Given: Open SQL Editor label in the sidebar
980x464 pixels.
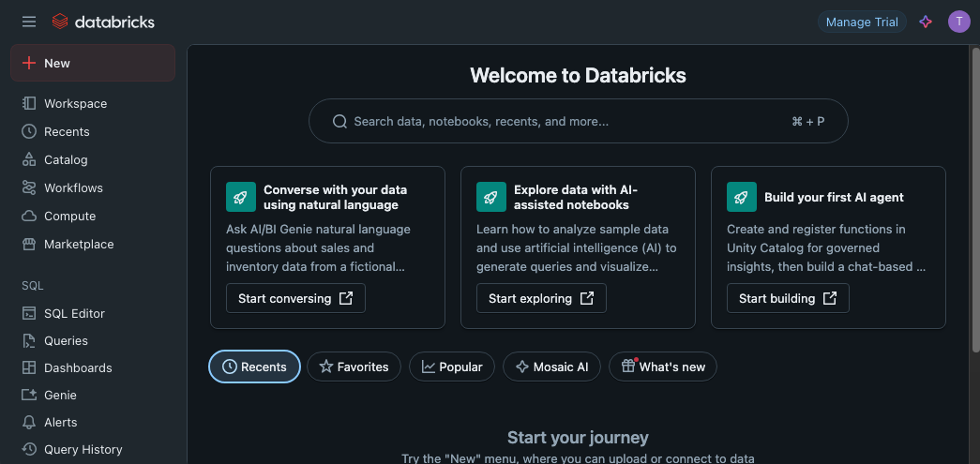Looking at the screenshot, I should [74, 313].
